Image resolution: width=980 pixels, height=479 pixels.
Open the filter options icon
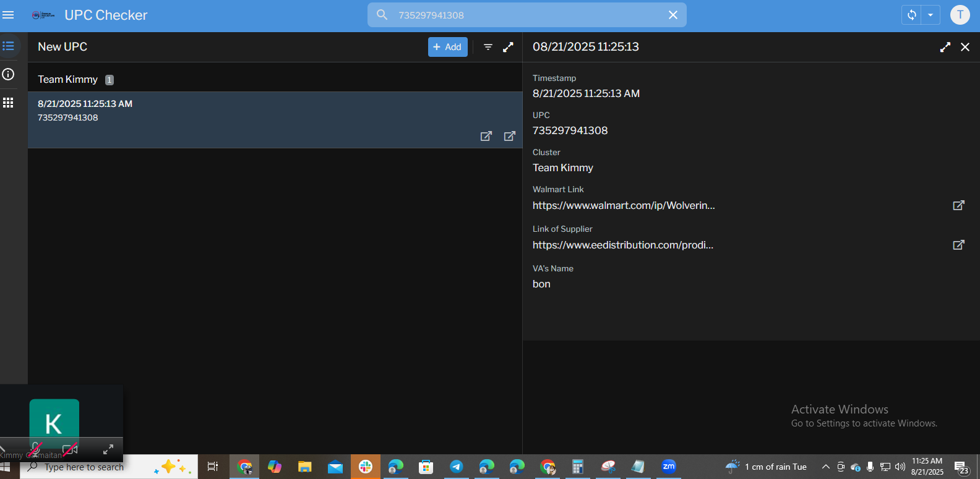[488, 47]
